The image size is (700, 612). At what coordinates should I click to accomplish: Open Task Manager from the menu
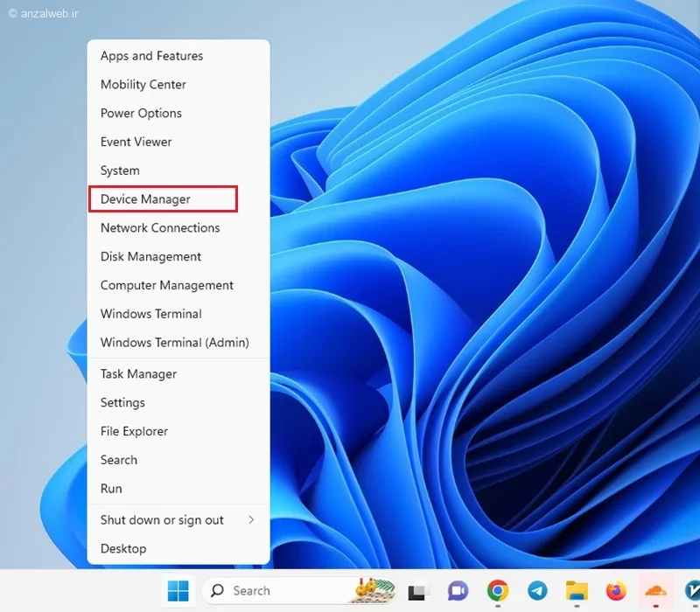tap(178, 374)
